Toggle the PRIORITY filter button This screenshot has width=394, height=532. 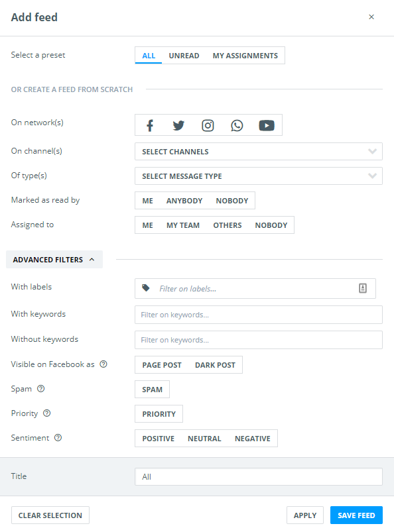tap(159, 414)
